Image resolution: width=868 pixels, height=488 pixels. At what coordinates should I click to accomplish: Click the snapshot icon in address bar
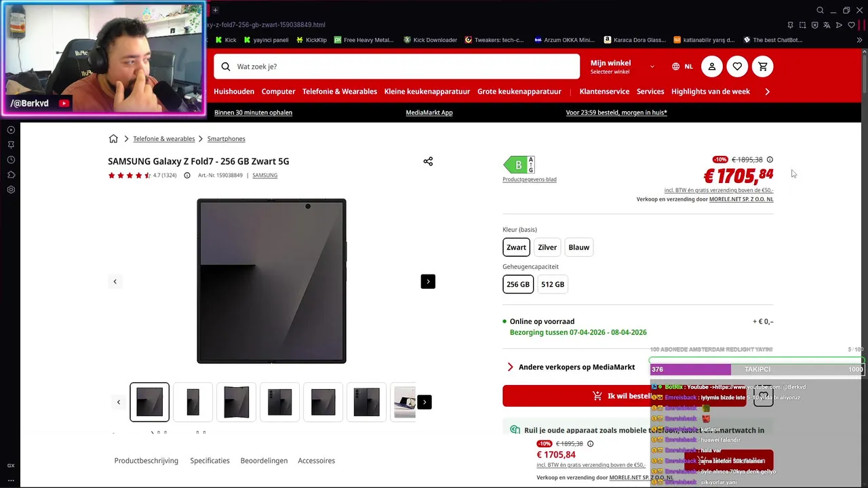click(802, 25)
